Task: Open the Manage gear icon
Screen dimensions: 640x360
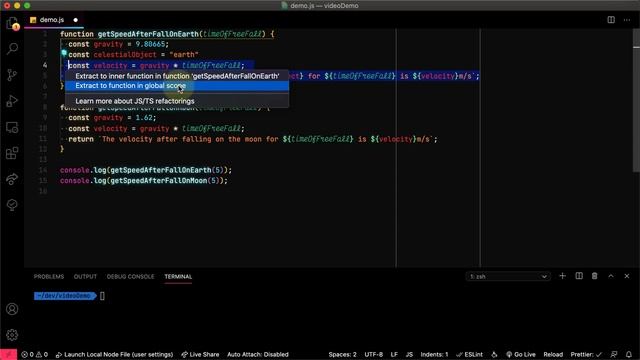Action: [12, 335]
